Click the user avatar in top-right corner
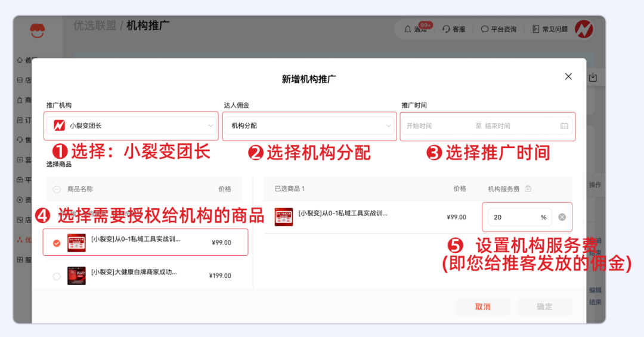 tap(583, 29)
